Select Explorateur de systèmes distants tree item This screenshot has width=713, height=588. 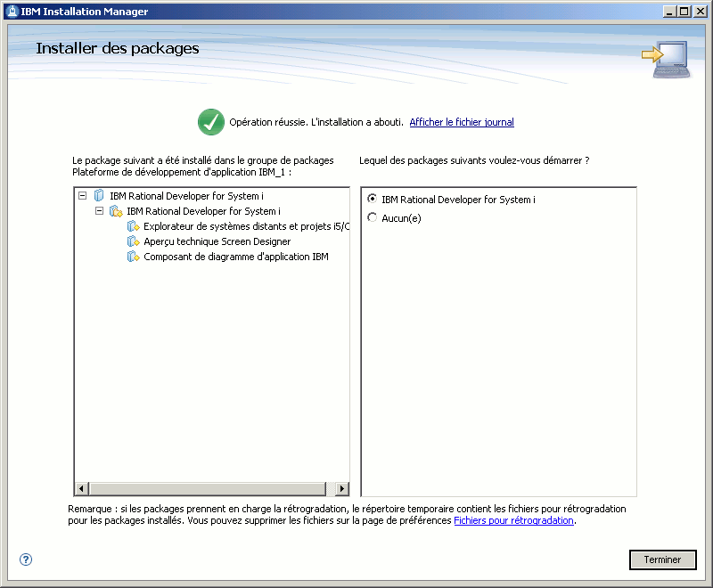[x=247, y=226]
